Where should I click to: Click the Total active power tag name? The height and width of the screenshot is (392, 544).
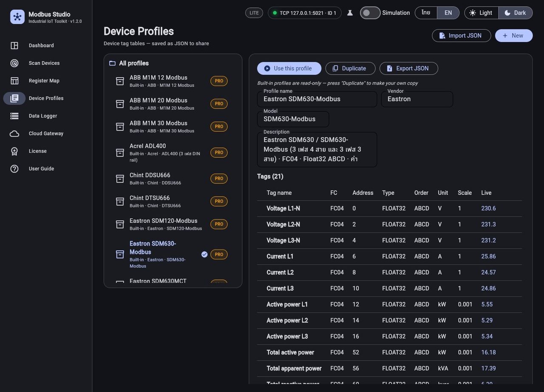click(290, 352)
